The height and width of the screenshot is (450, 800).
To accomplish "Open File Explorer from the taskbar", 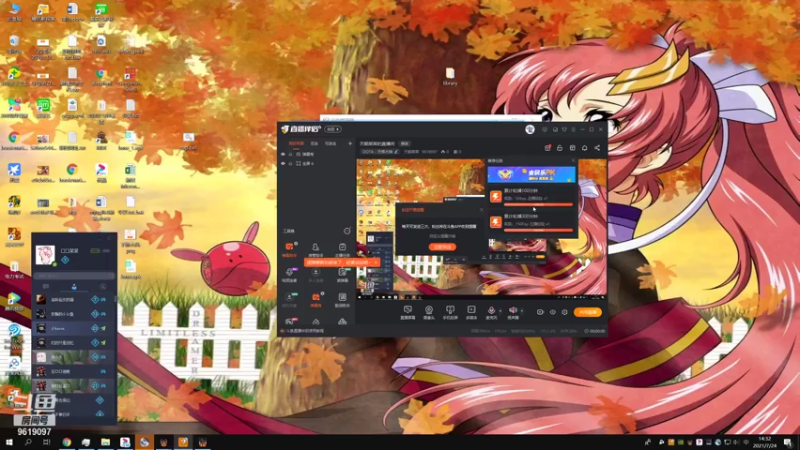I will click(106, 442).
